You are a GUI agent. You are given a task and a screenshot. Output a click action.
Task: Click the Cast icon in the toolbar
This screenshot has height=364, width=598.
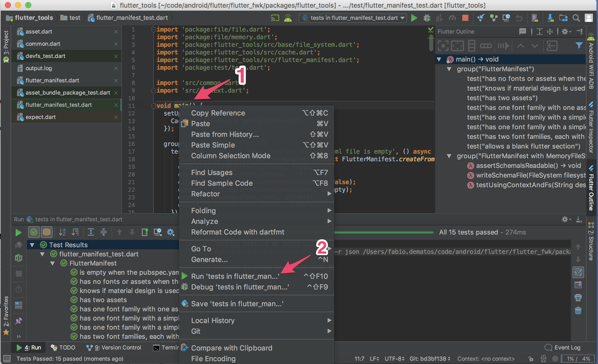275,18
